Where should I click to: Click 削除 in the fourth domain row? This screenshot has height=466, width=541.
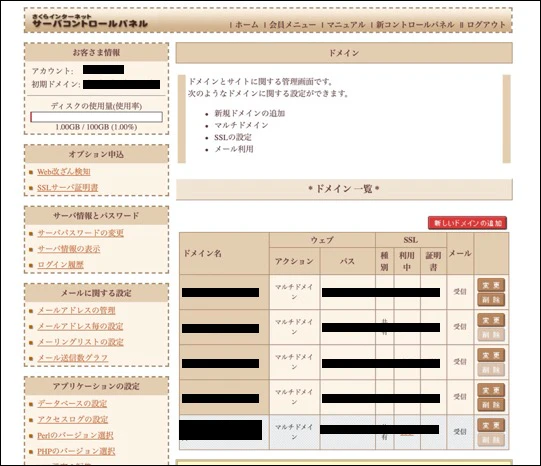491,405
